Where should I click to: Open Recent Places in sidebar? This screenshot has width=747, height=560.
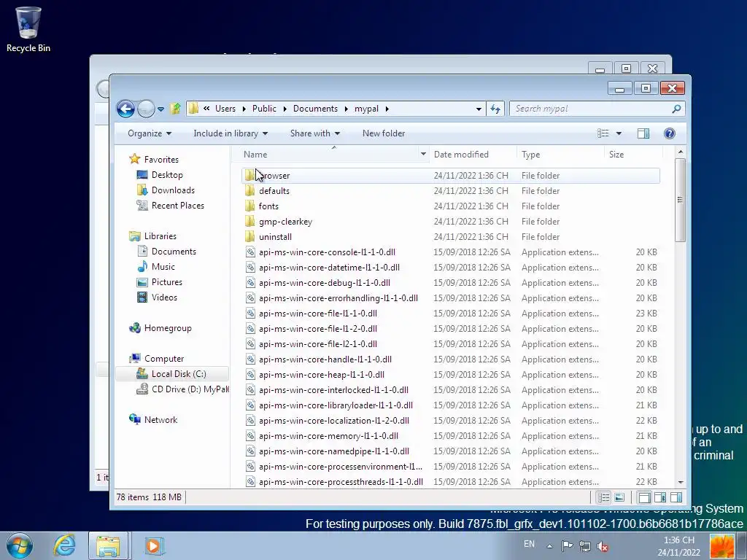pos(178,205)
